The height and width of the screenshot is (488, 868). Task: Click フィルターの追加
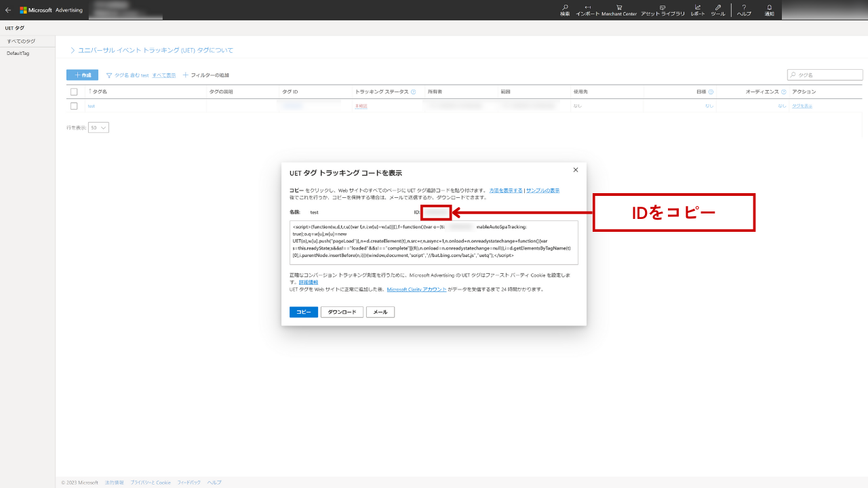210,75
